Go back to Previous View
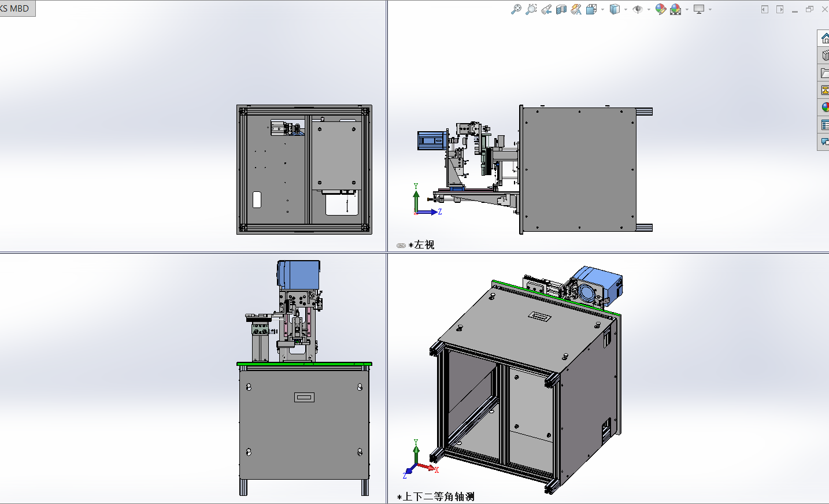 point(546,9)
